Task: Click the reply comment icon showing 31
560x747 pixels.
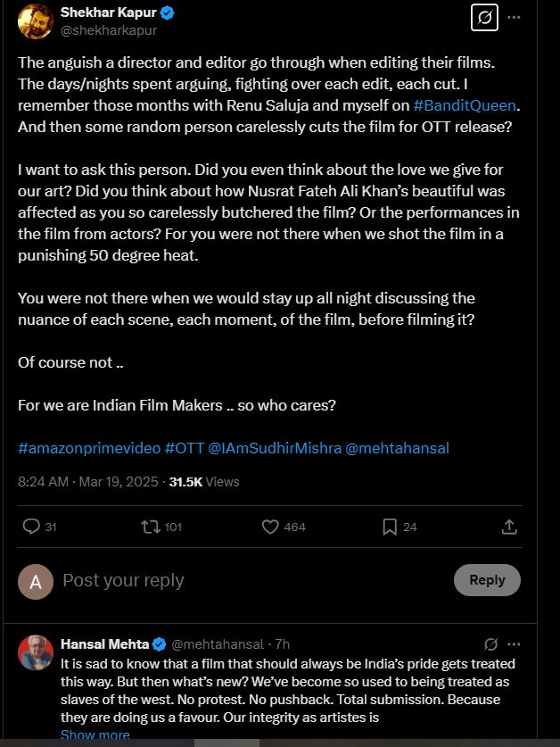Action: pos(31,527)
